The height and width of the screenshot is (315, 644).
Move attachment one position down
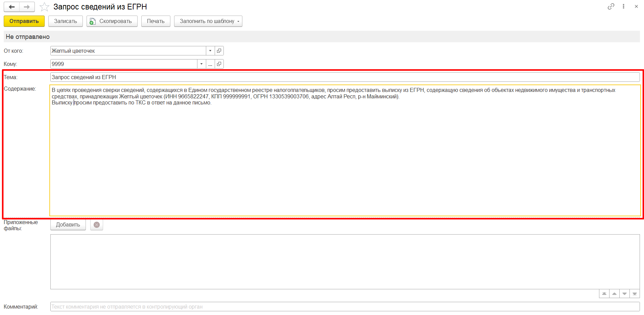624,294
